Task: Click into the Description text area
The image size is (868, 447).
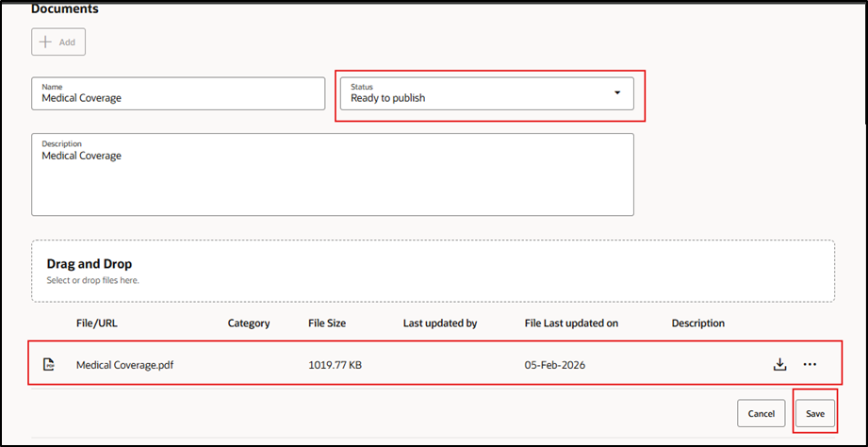Action: (x=333, y=174)
